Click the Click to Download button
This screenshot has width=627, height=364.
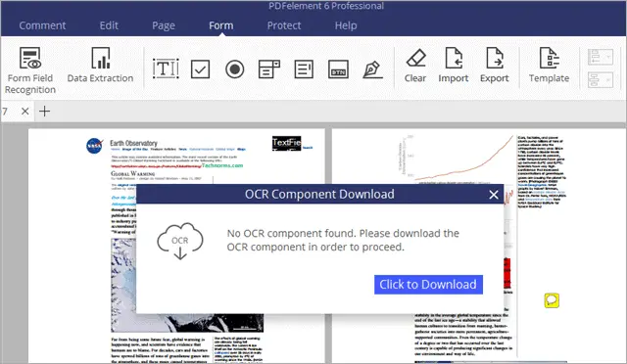(428, 285)
